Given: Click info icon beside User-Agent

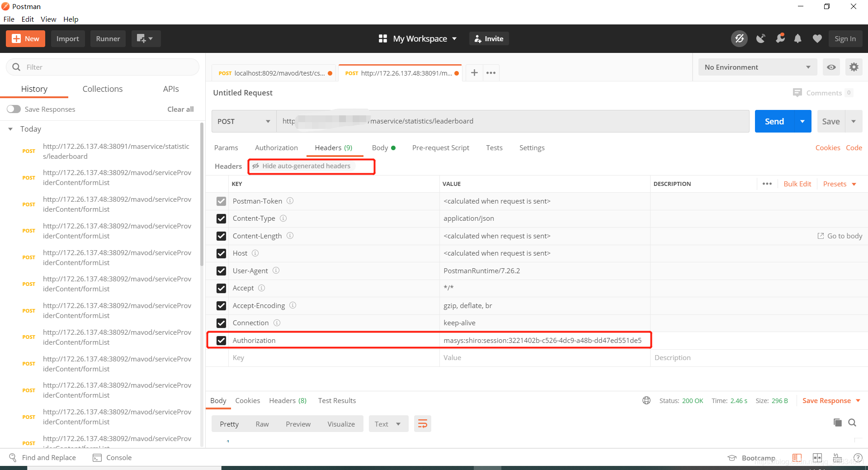Looking at the screenshot, I should click(276, 271).
